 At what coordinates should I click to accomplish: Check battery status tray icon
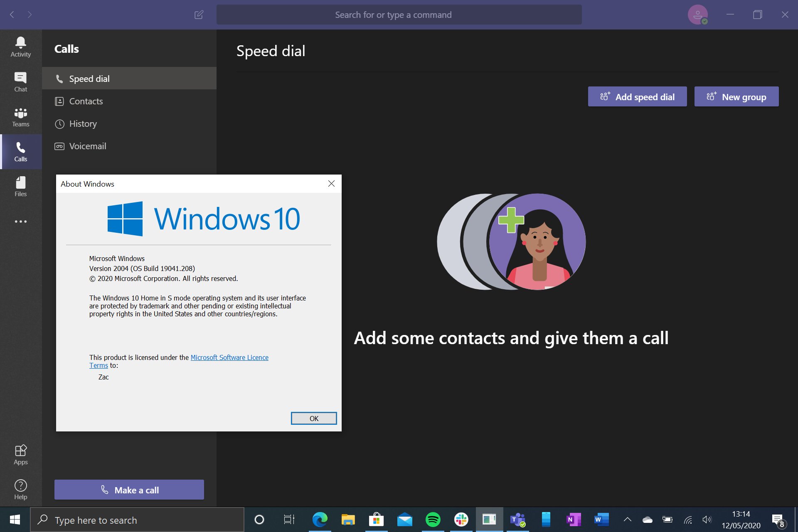tap(667, 520)
